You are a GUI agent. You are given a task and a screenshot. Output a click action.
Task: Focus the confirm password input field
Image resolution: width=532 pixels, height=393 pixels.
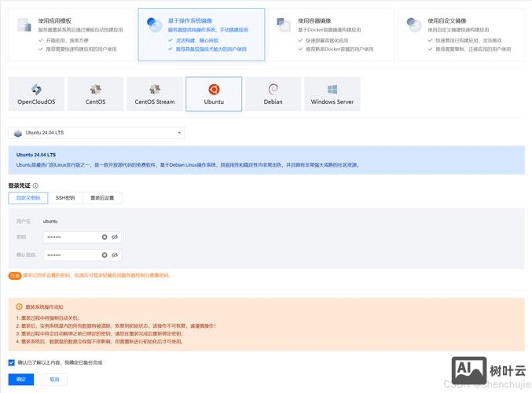coord(83,255)
